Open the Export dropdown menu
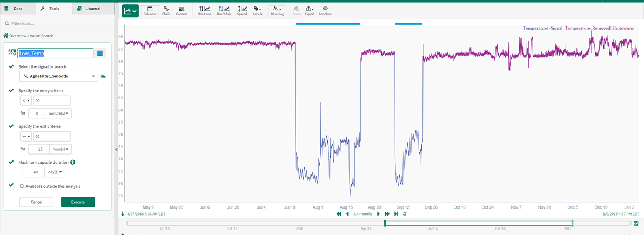 click(310, 10)
